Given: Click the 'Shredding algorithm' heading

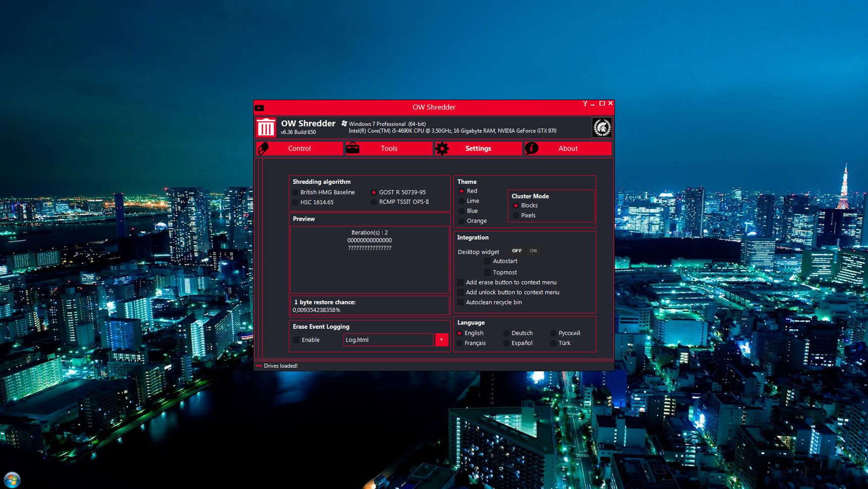Looking at the screenshot, I should click(321, 182).
